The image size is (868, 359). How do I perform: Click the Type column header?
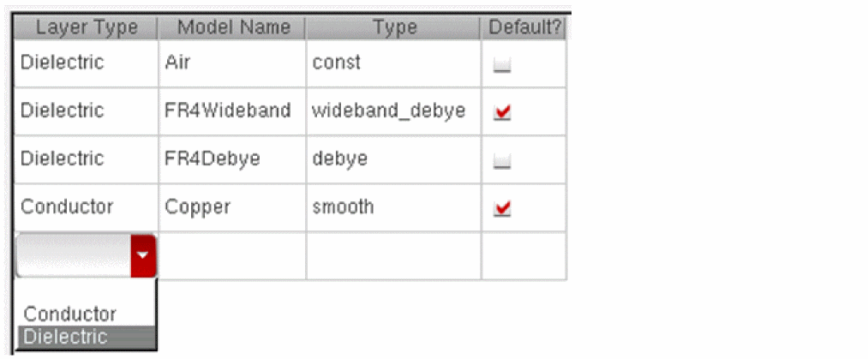[393, 27]
